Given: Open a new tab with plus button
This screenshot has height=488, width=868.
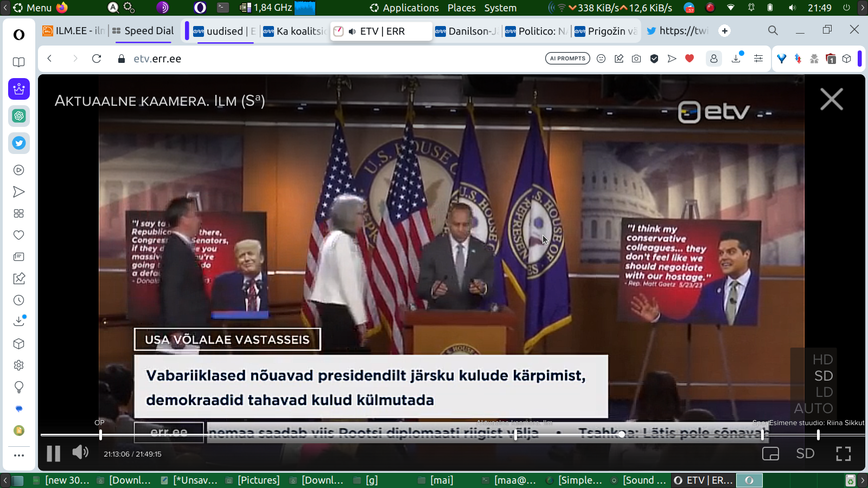Looking at the screenshot, I should point(725,31).
